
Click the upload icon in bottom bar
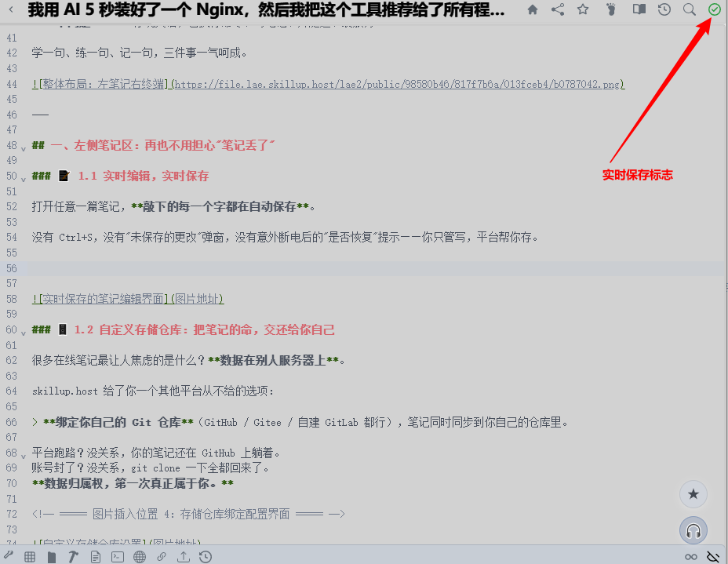(x=184, y=557)
